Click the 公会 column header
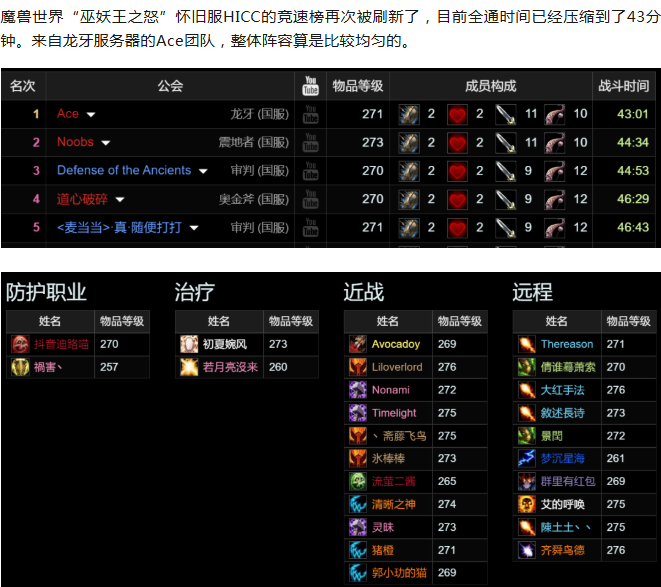The height and width of the screenshot is (587, 661). (170, 86)
